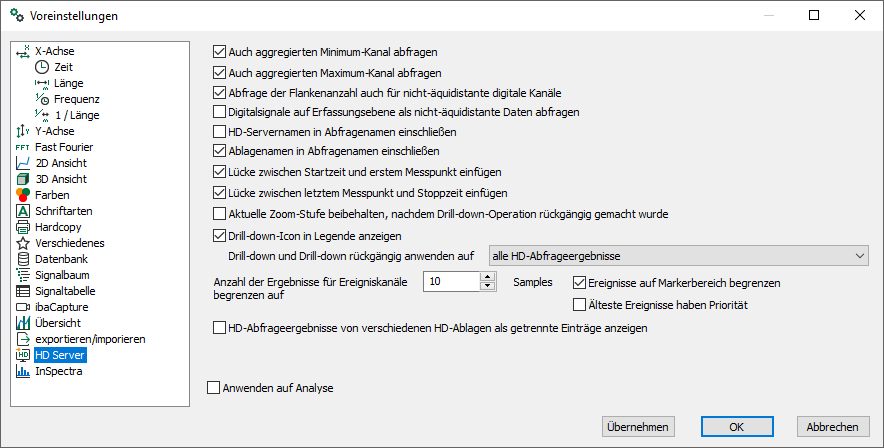Click the Hardcopy printer icon

(x=23, y=227)
